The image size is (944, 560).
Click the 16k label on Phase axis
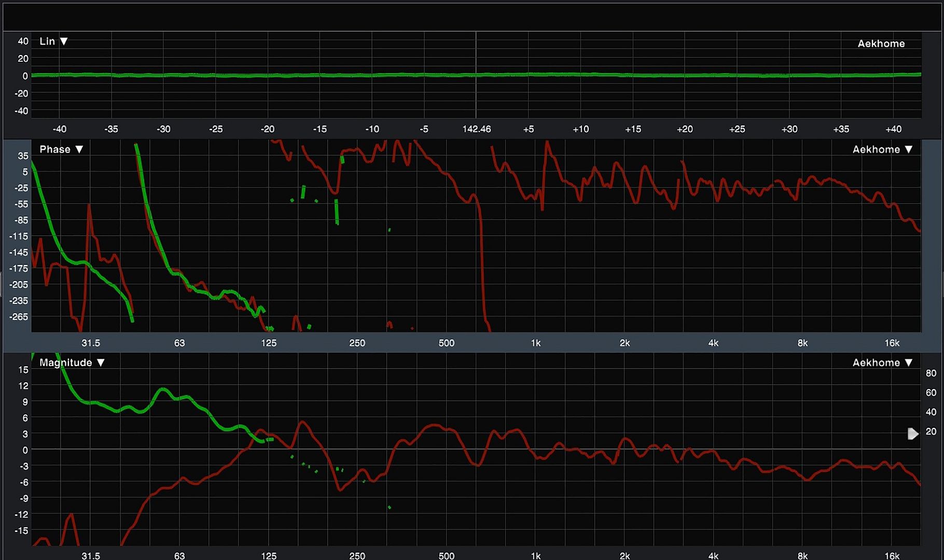(892, 343)
